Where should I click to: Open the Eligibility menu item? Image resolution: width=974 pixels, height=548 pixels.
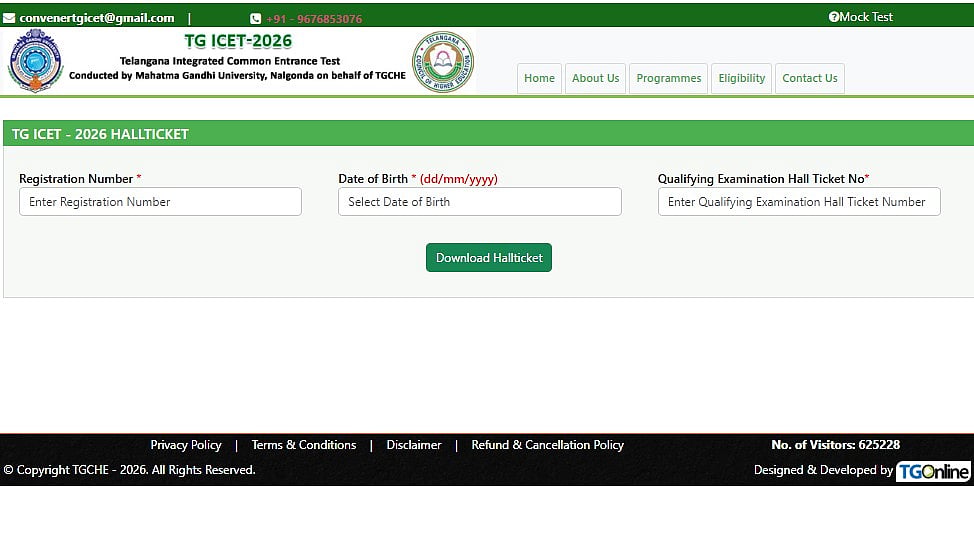click(742, 78)
